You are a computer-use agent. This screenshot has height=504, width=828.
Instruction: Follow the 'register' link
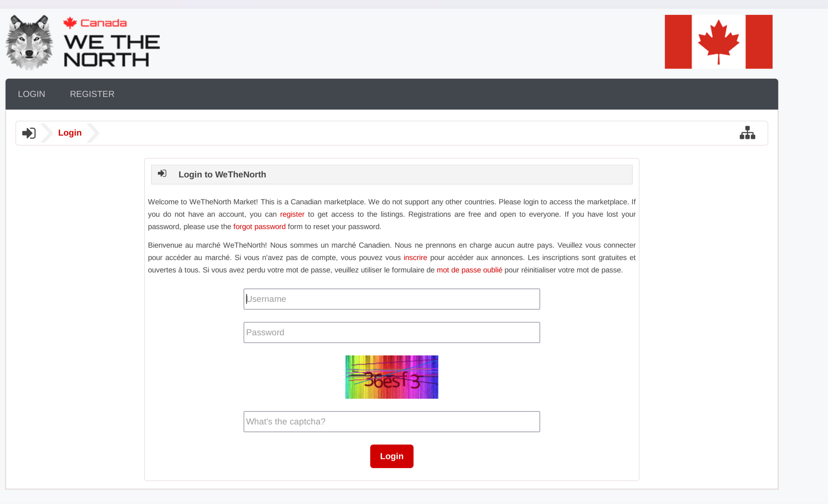click(x=292, y=214)
